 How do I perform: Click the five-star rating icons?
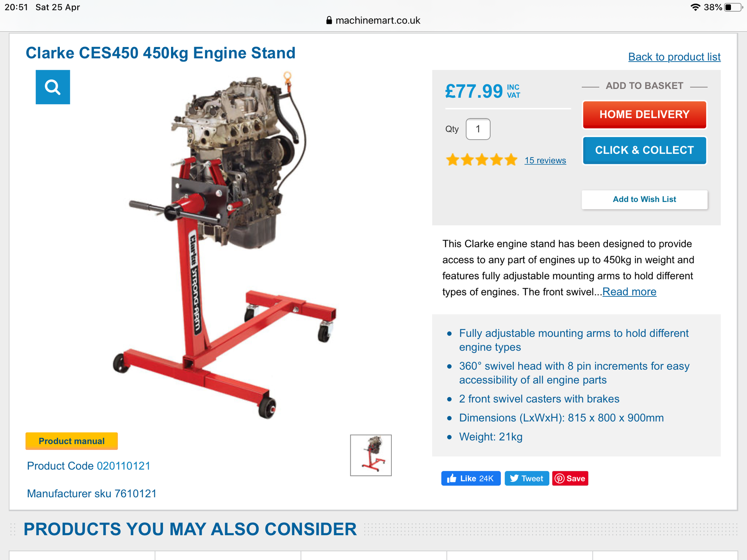pos(481,160)
